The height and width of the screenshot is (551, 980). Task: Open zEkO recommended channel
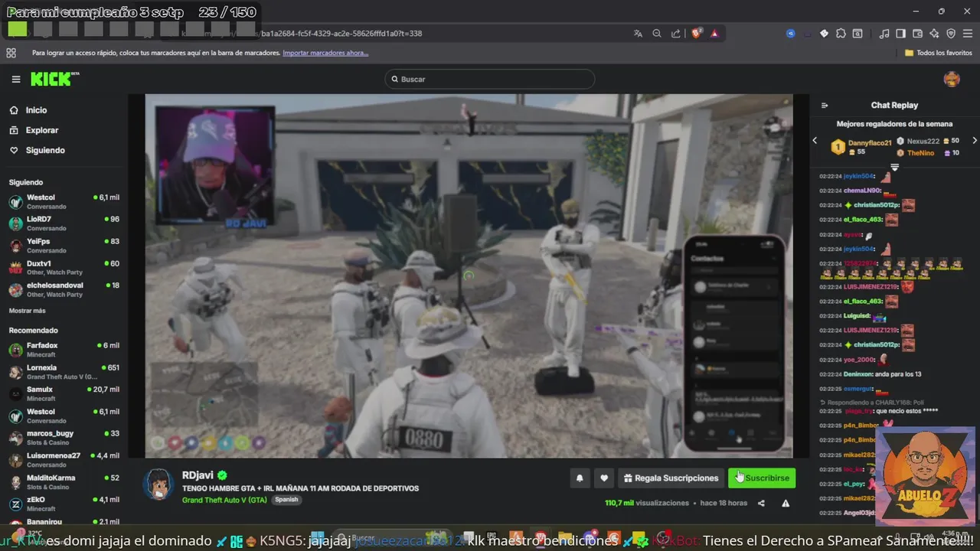click(x=64, y=504)
